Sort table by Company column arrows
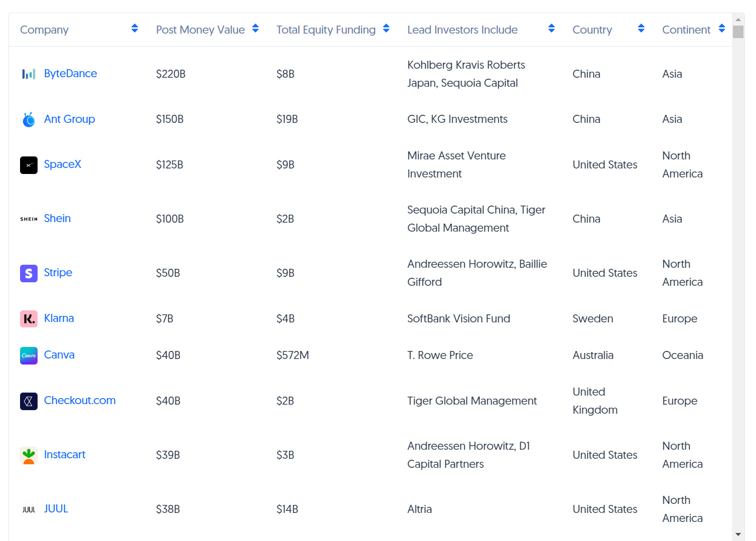 [135, 29]
